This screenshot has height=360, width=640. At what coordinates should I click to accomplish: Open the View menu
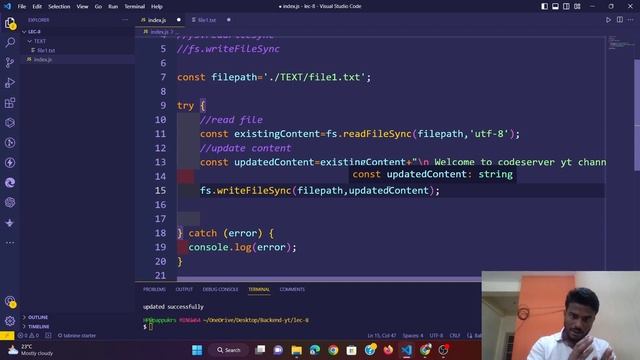(82, 7)
